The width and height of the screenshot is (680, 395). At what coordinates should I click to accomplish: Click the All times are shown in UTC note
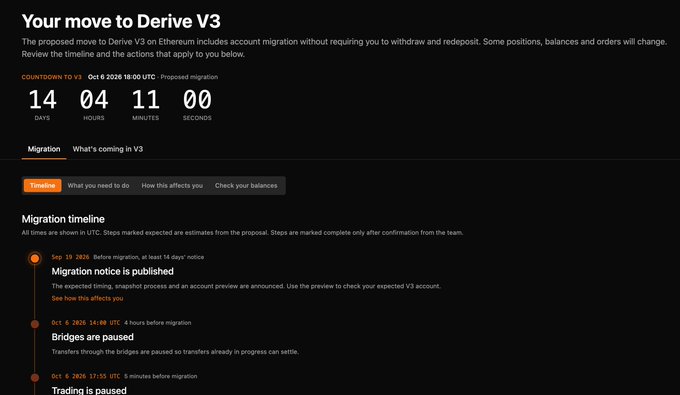(242, 233)
